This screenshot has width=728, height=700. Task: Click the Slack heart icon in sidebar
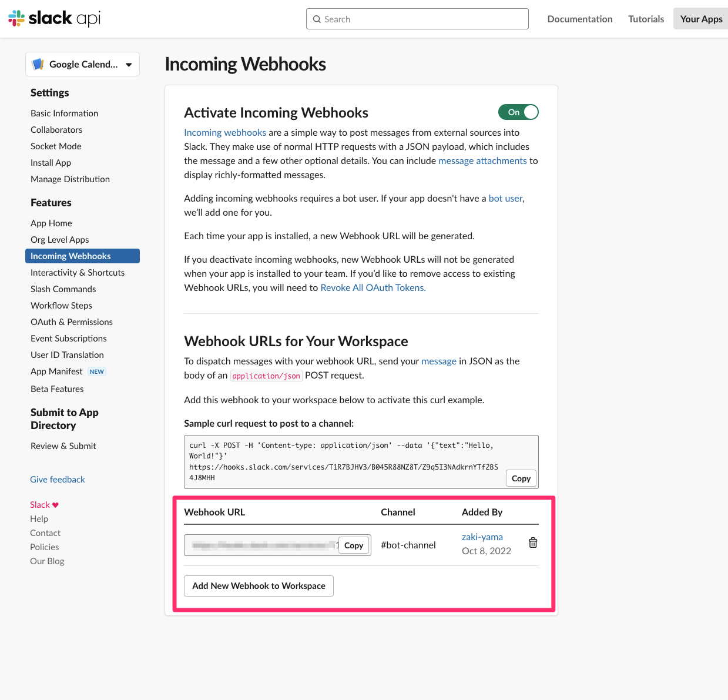pos(55,505)
